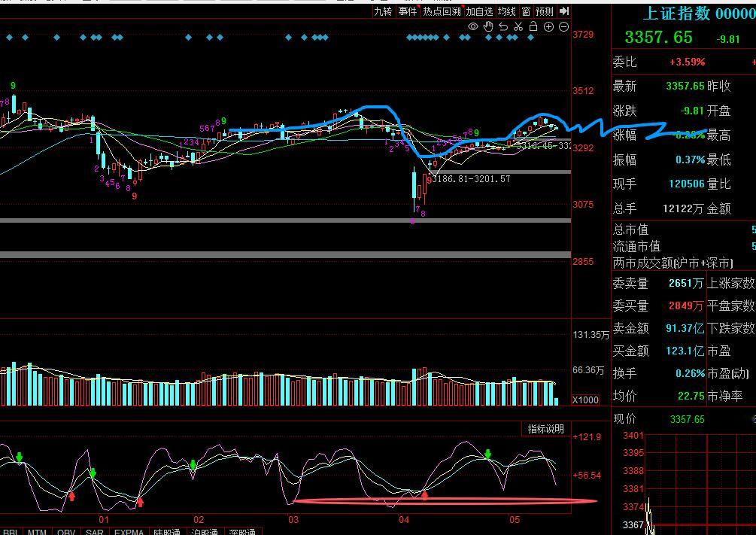
Task: Click the 总手 value 12122万
Action: [684, 208]
